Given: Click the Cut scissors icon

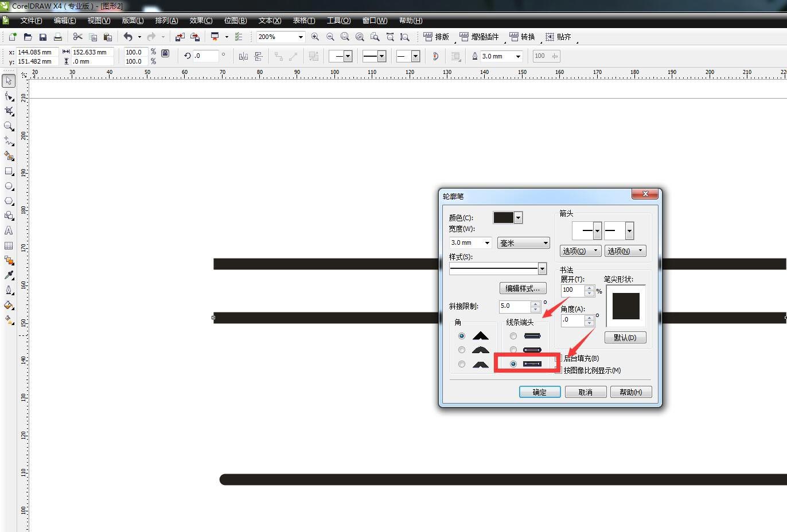Looking at the screenshot, I should [78, 37].
